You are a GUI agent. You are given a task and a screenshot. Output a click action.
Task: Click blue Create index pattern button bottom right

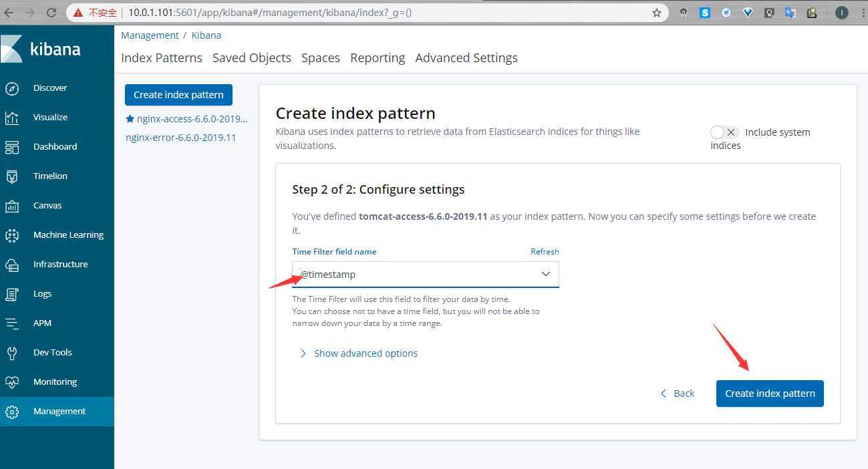pyautogui.click(x=770, y=394)
